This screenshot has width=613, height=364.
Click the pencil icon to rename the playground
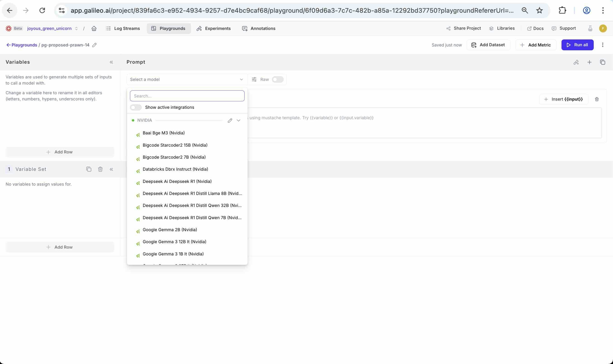pyautogui.click(x=94, y=45)
